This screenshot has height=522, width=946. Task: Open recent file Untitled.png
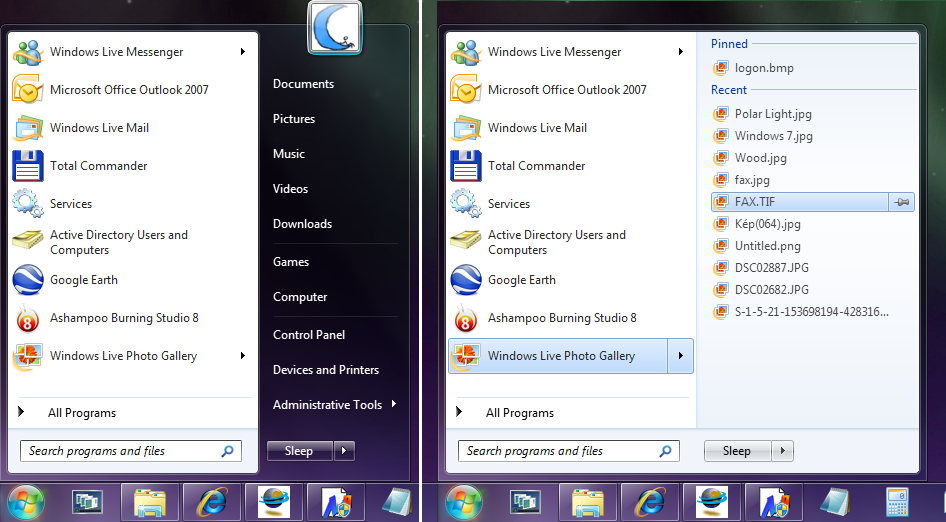pyautogui.click(x=757, y=246)
